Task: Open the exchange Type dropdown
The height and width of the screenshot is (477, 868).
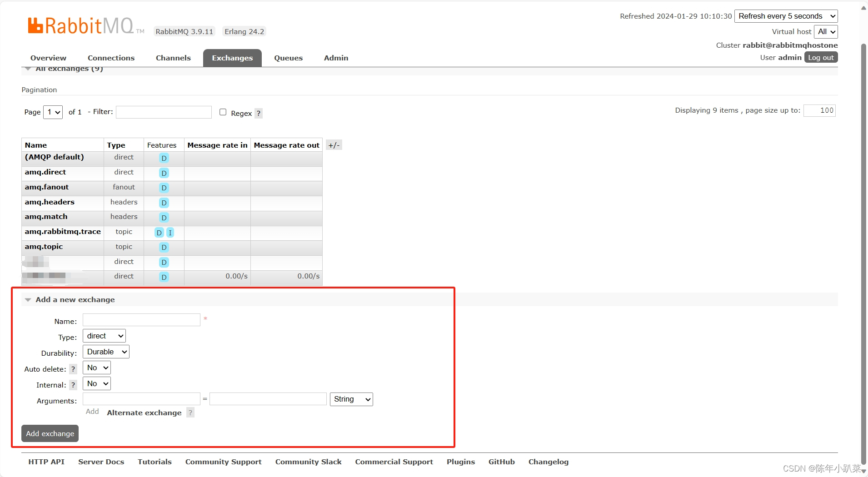Action: tap(104, 336)
